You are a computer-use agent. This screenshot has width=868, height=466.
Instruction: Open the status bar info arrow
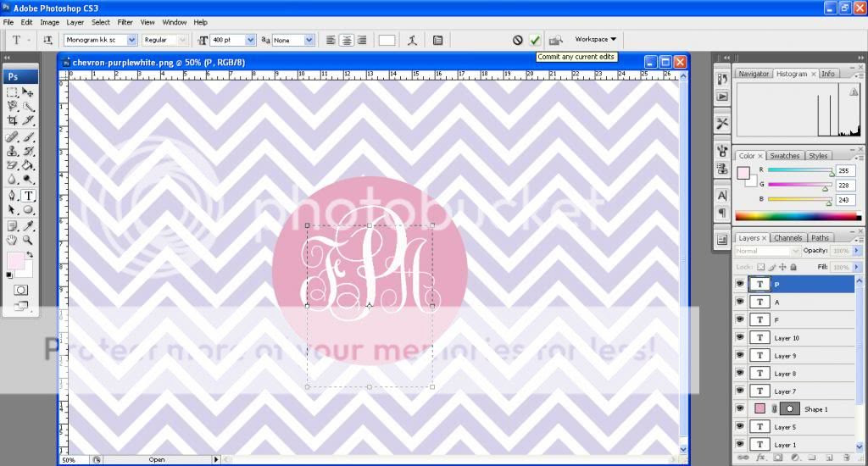coord(216,459)
